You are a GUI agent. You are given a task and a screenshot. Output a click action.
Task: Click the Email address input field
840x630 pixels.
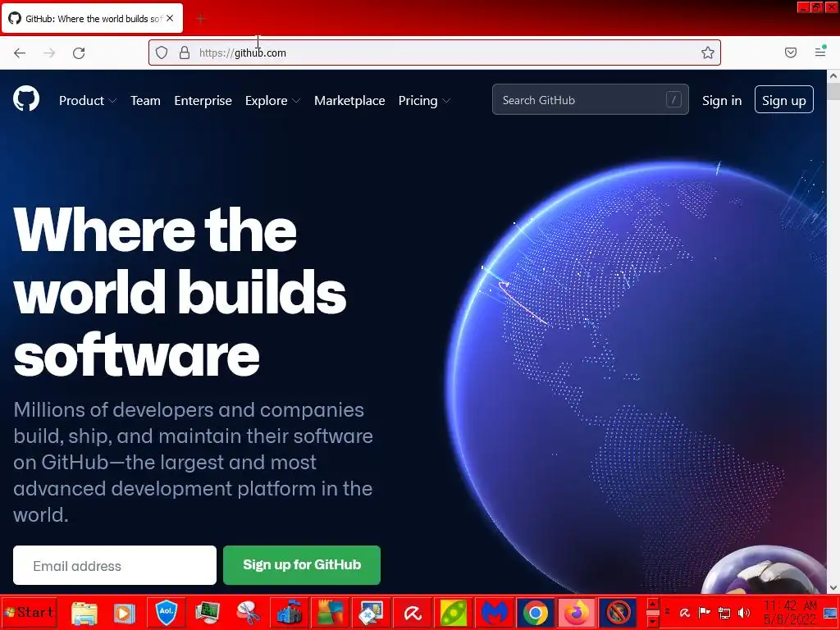point(115,565)
